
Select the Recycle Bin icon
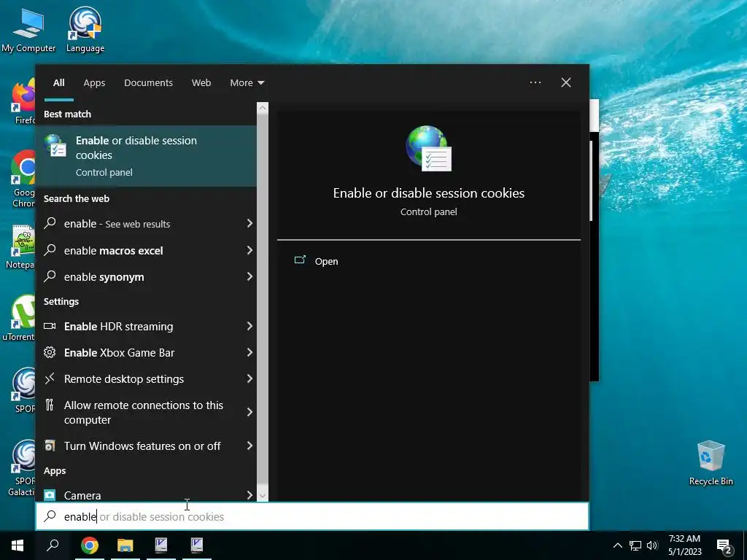(x=711, y=463)
